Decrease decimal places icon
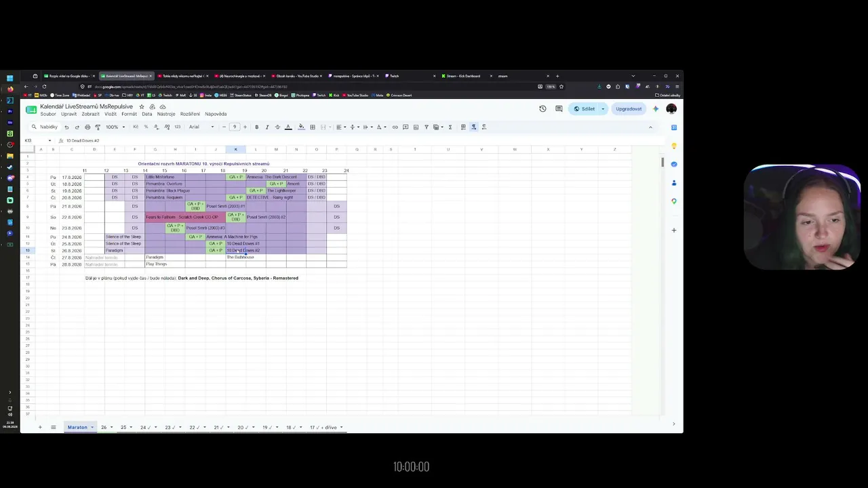 pyautogui.click(x=156, y=127)
